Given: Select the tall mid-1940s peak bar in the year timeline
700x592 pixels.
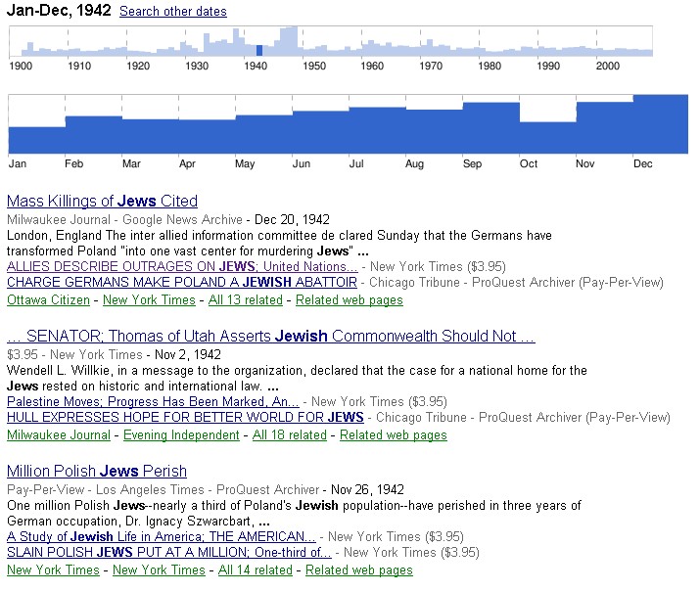Looking at the screenshot, I should (289, 41).
